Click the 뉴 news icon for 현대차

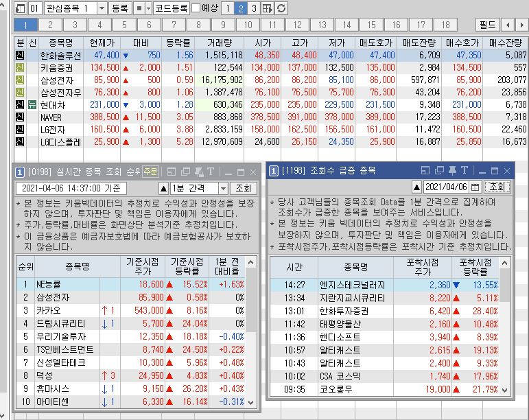point(32,105)
